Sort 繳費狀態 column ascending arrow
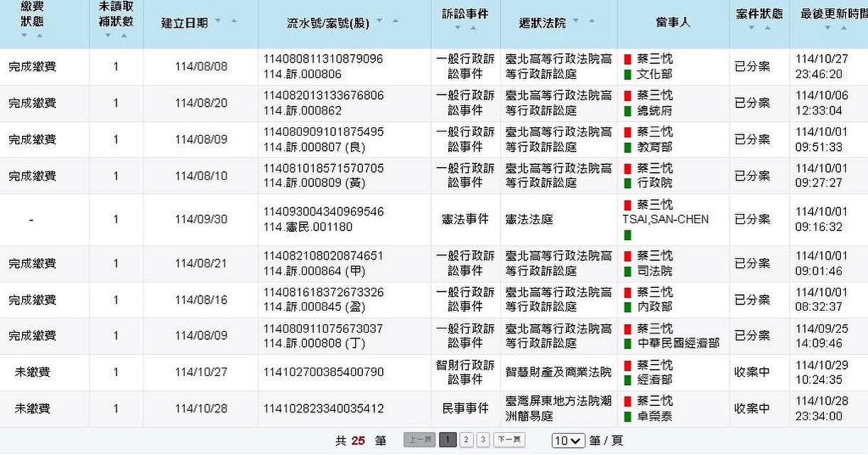Viewport: 868px width, 455px height. point(40,35)
